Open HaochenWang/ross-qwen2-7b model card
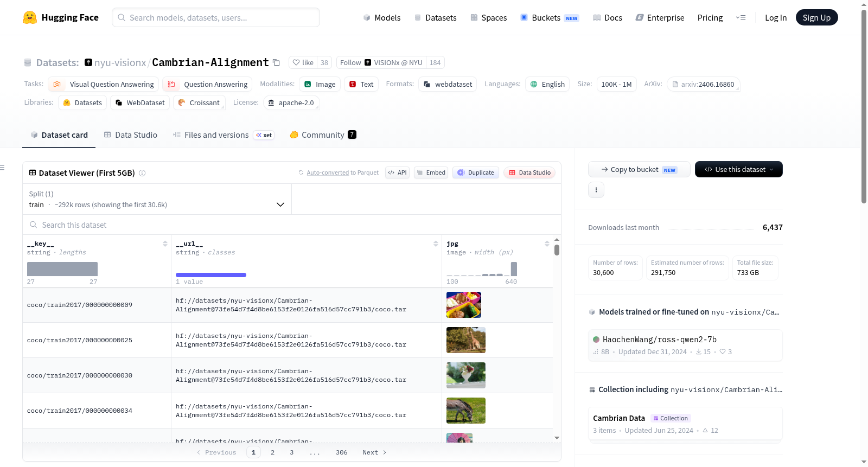The width and height of the screenshot is (868, 467). (x=685, y=345)
